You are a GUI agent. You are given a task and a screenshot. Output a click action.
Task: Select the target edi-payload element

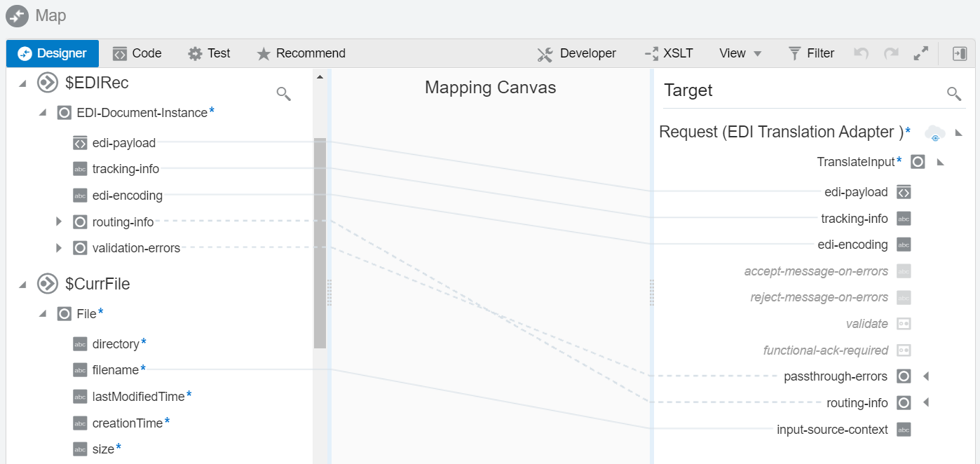[856, 192]
